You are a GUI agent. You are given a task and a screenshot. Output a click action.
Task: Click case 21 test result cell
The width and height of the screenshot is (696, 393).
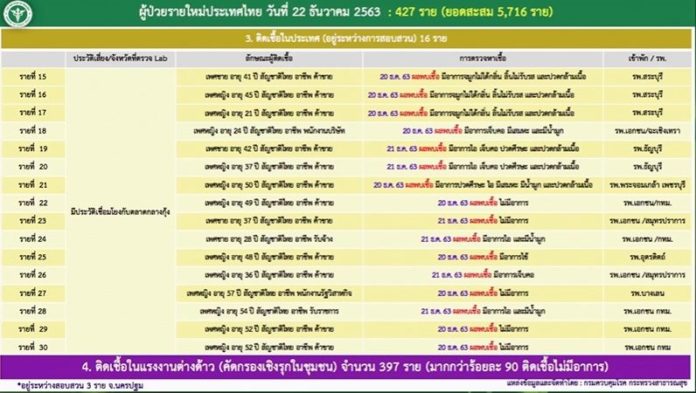pyautogui.click(x=483, y=185)
